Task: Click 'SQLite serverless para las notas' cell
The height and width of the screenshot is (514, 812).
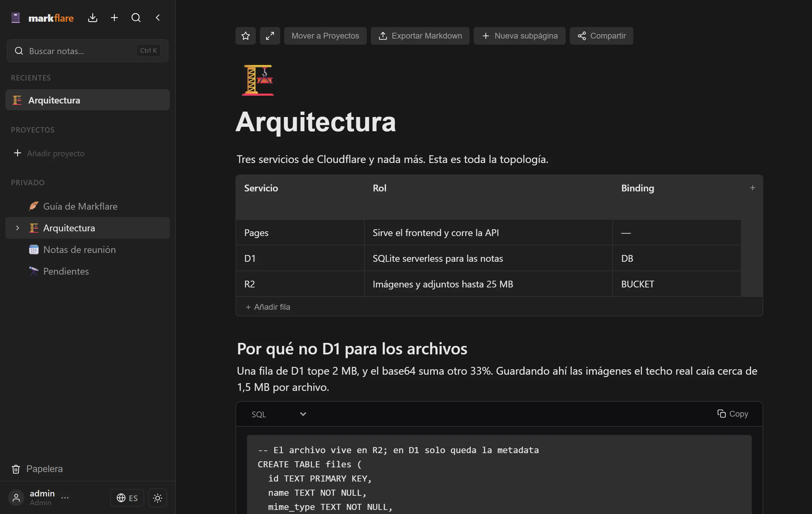Action: (x=489, y=258)
